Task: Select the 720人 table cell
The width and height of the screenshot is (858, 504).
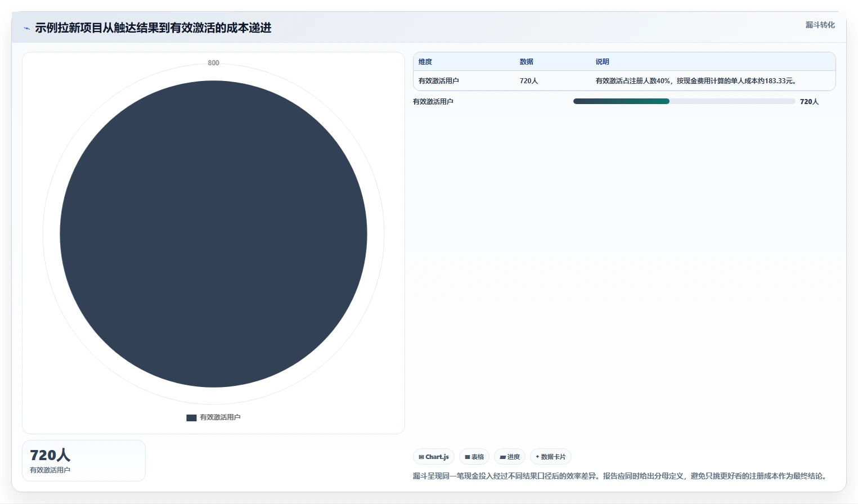Action: (529, 81)
